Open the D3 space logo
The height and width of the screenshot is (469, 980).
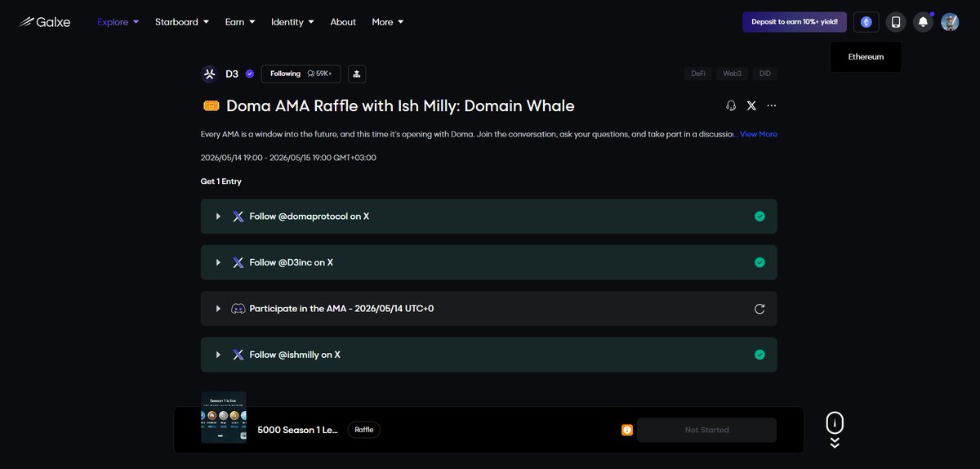[x=210, y=74]
